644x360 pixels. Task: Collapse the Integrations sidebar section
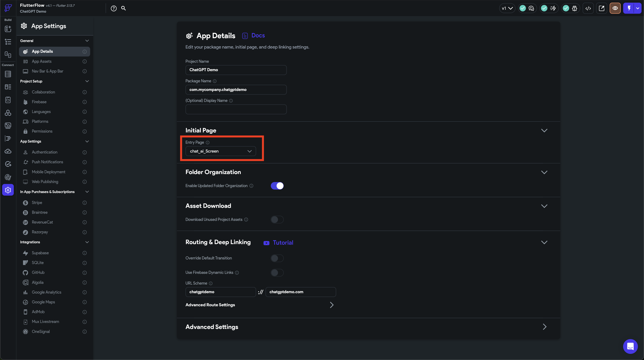(87, 242)
